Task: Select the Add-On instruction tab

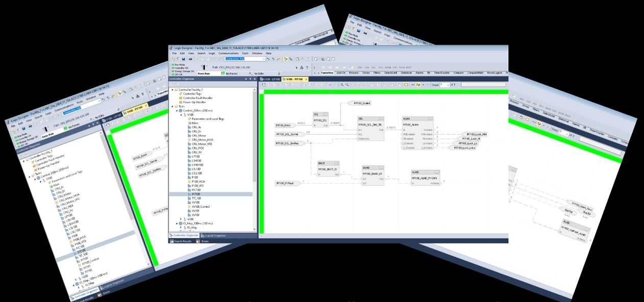Action: tap(340, 73)
